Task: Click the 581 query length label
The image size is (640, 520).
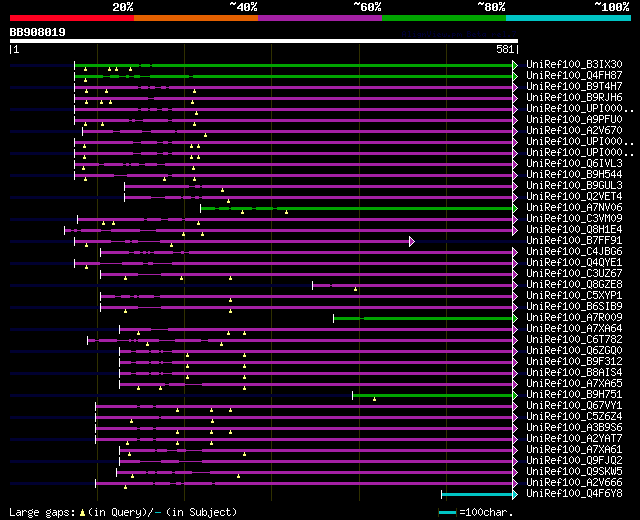Action: [x=504, y=49]
